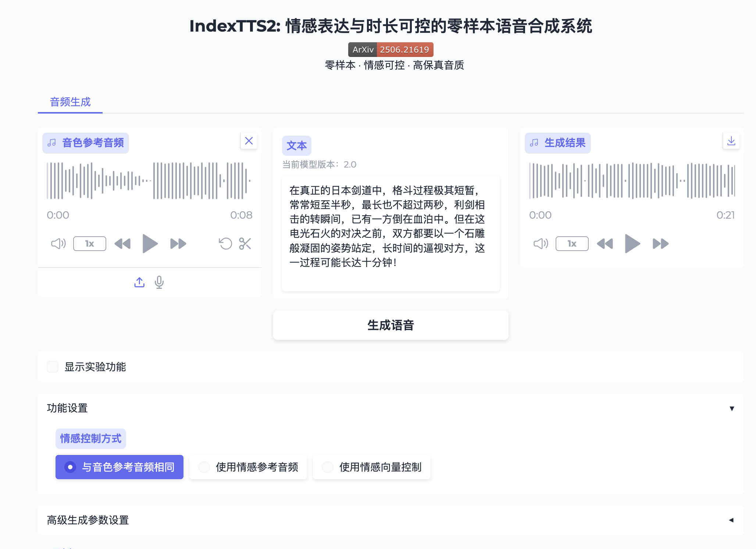The height and width of the screenshot is (549, 756).
Task: Play the generated result audio
Action: click(x=632, y=244)
